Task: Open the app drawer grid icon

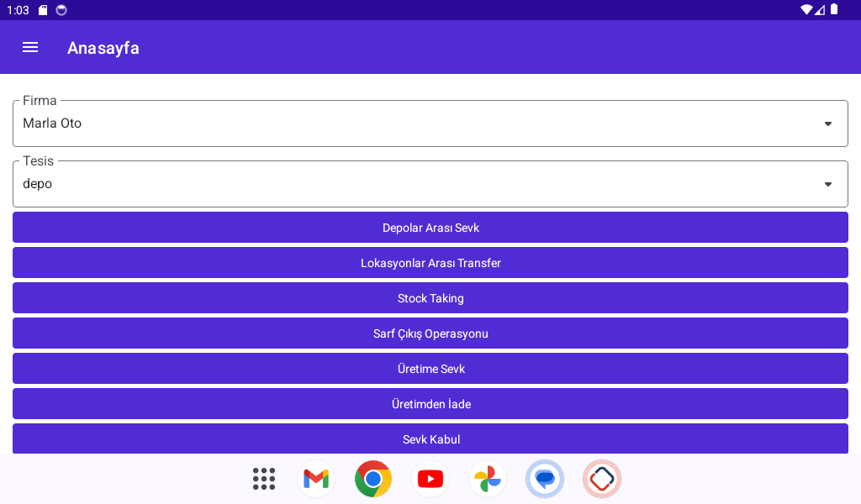Action: coord(263,479)
